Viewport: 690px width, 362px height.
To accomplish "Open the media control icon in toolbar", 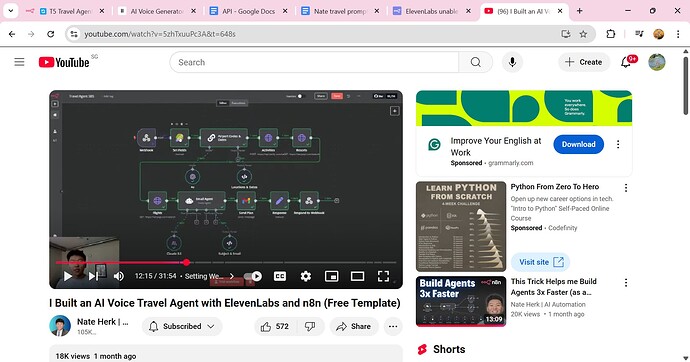I will [639, 34].
